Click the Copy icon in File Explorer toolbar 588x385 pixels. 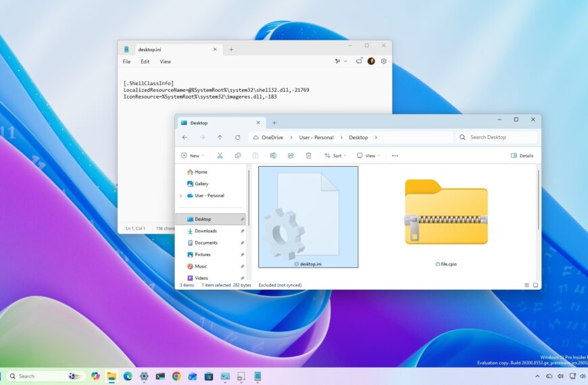pos(238,155)
